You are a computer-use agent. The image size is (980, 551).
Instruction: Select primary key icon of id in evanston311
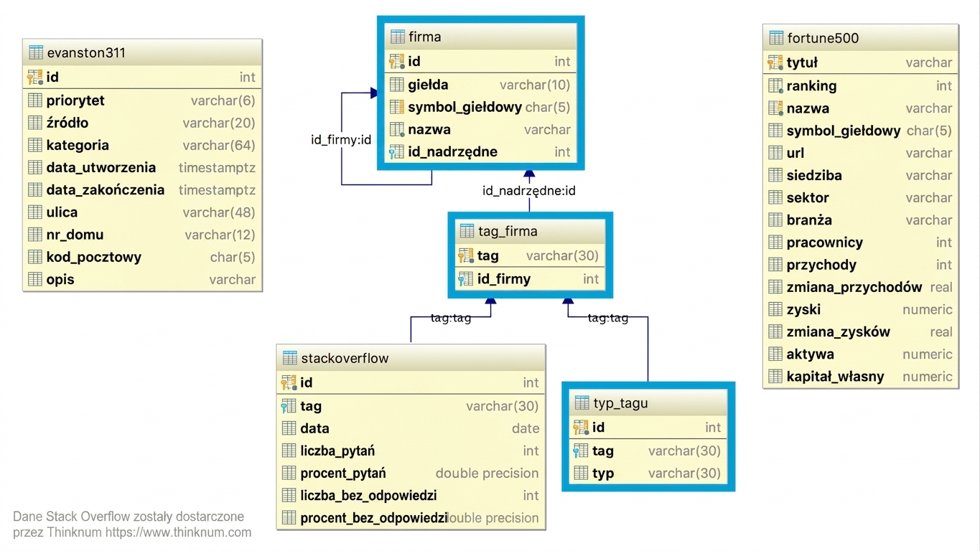tap(35, 77)
